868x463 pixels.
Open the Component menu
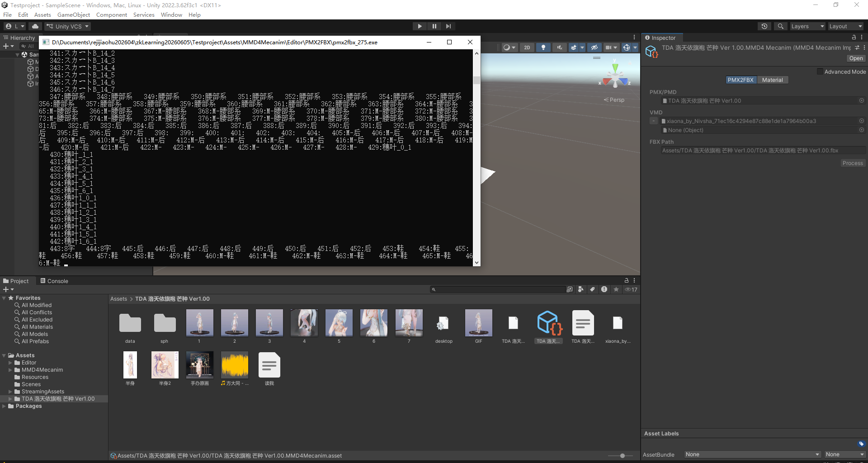(x=112, y=15)
